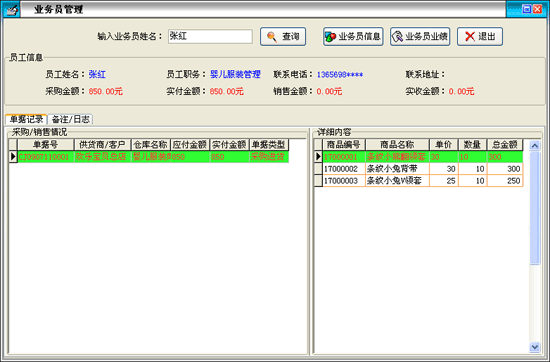Click the 条纹小兔V领套 product name cell

coord(397,181)
